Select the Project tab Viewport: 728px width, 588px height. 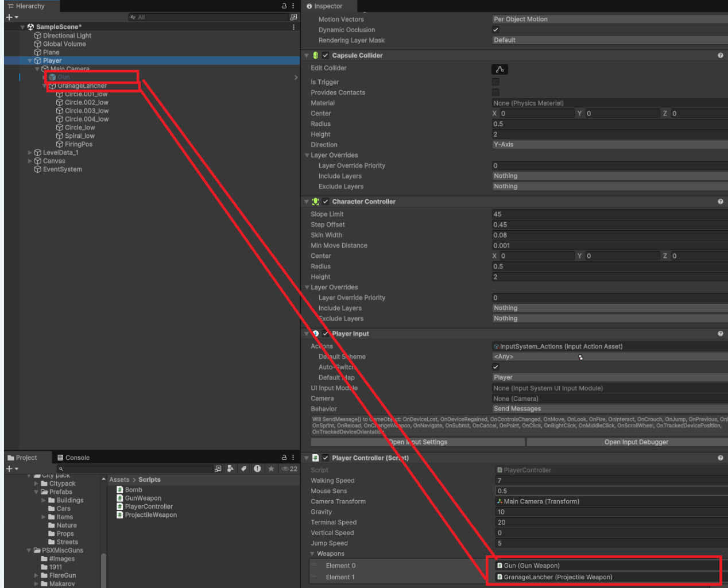click(x=22, y=458)
